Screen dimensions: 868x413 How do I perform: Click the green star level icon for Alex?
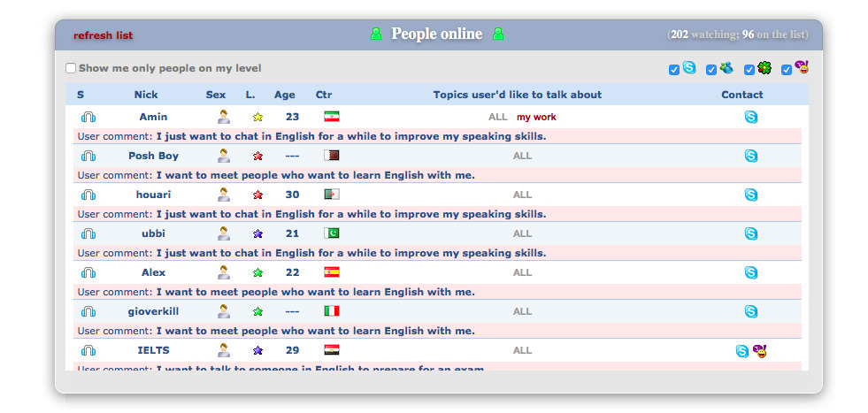coord(257,273)
